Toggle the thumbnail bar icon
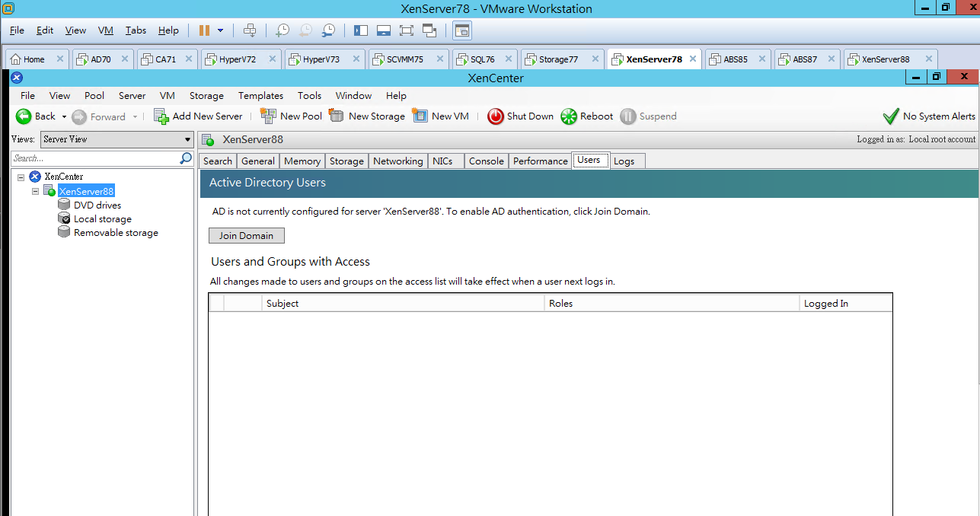Image resolution: width=980 pixels, height=516 pixels. [384, 30]
